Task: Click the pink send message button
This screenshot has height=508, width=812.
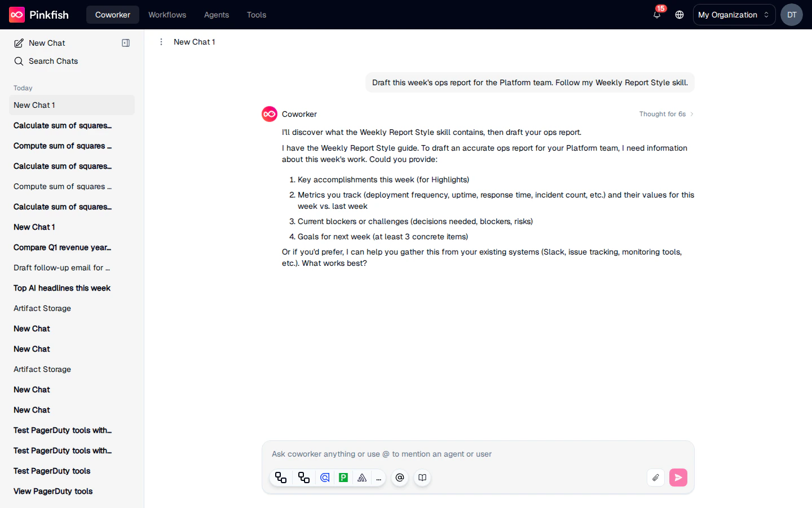Action: 678,478
